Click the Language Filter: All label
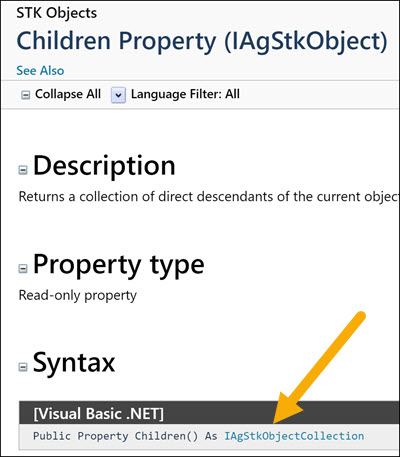 coord(185,94)
